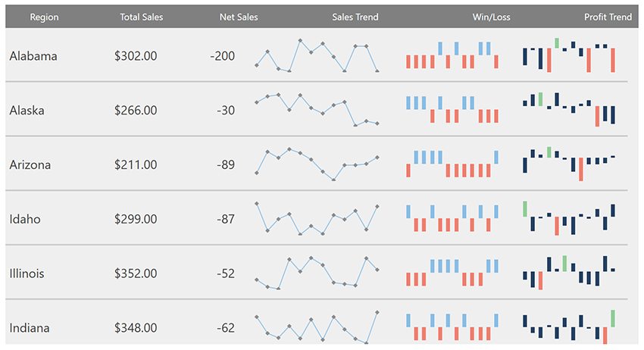This screenshot has height=350, width=644.
Task: Sort by the Total Sales column header
Action: coord(141,17)
